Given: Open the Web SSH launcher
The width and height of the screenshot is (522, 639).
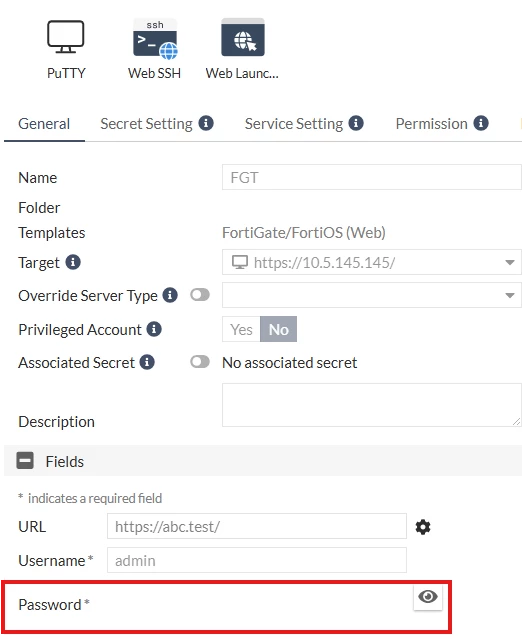Looking at the screenshot, I should [155, 39].
